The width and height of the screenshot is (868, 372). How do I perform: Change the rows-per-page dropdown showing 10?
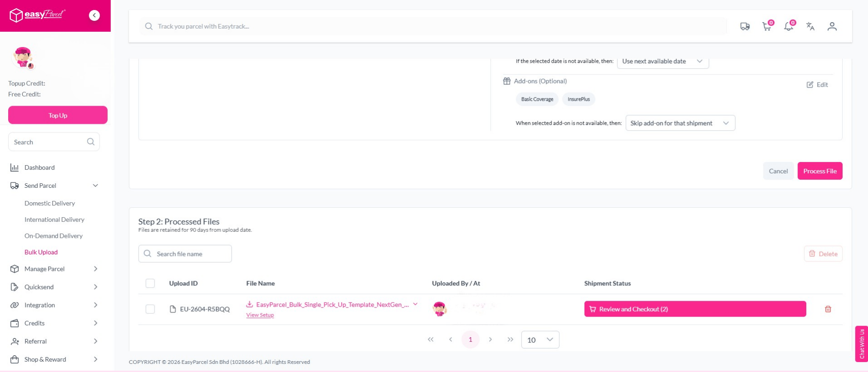click(540, 340)
